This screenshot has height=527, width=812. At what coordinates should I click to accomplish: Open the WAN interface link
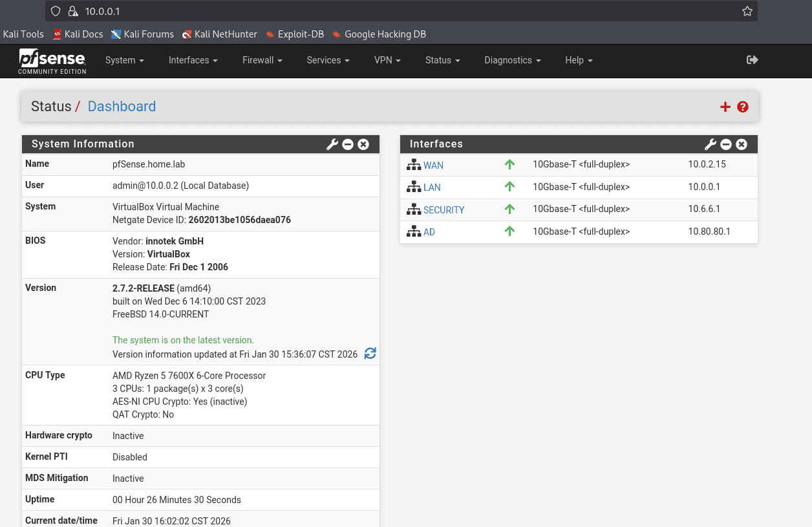pyautogui.click(x=433, y=166)
